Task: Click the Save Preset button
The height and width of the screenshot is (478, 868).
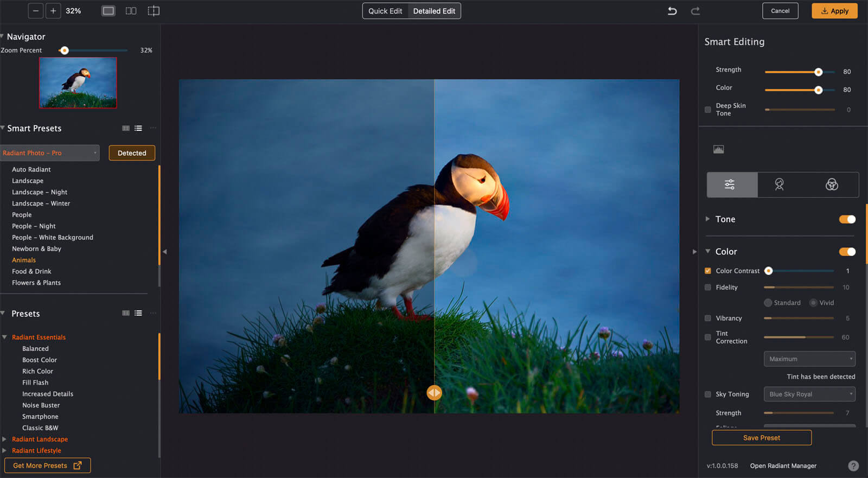Action: [761, 438]
